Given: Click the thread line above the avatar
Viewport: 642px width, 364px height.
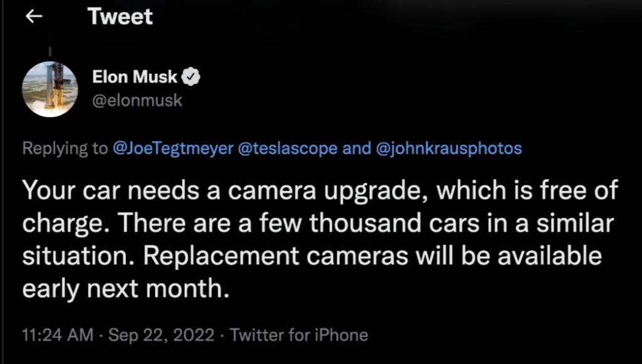Looking at the screenshot, I should (x=50, y=52).
